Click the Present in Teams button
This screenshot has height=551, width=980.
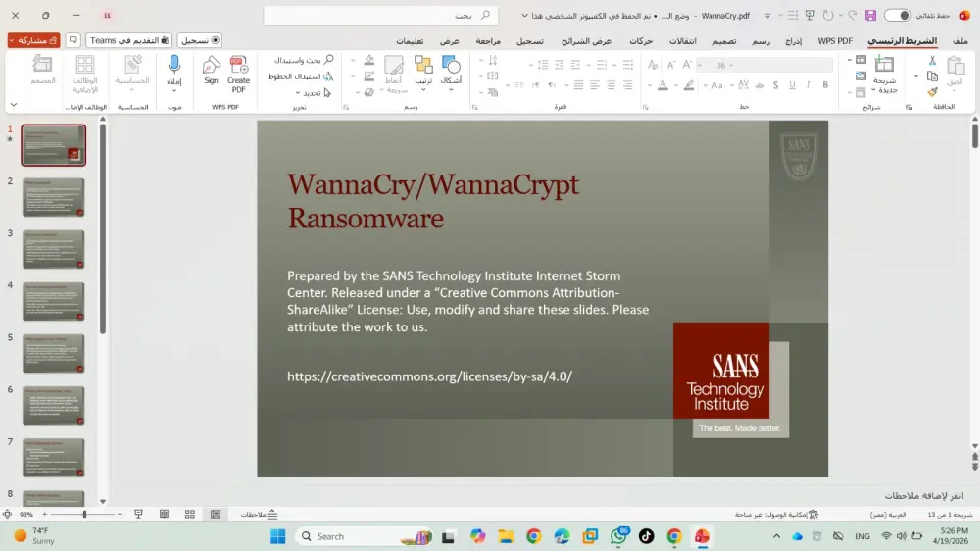pyautogui.click(x=128, y=40)
